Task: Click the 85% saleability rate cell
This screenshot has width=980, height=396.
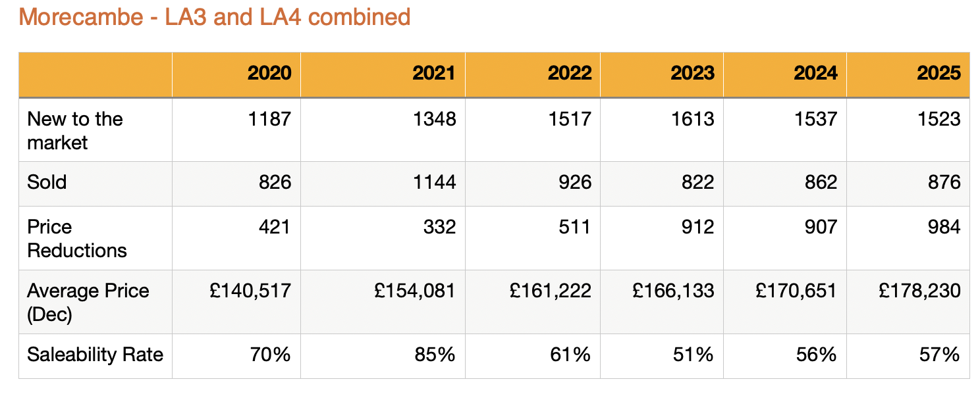Action: click(x=437, y=355)
